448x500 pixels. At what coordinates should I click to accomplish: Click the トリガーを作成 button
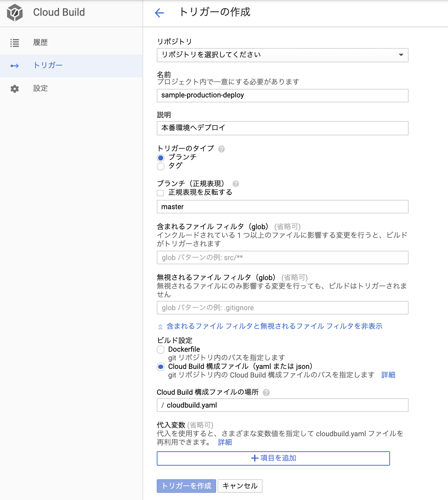[186, 486]
